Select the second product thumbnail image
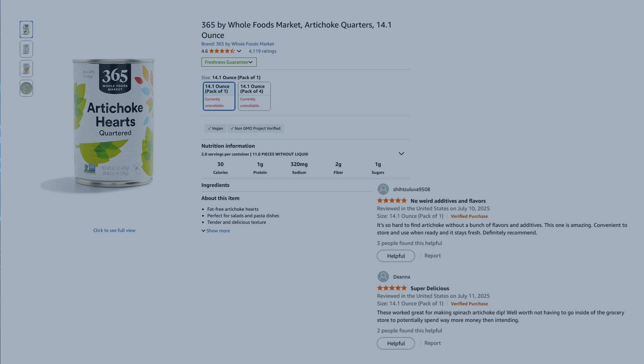The width and height of the screenshot is (644, 364). (x=26, y=49)
